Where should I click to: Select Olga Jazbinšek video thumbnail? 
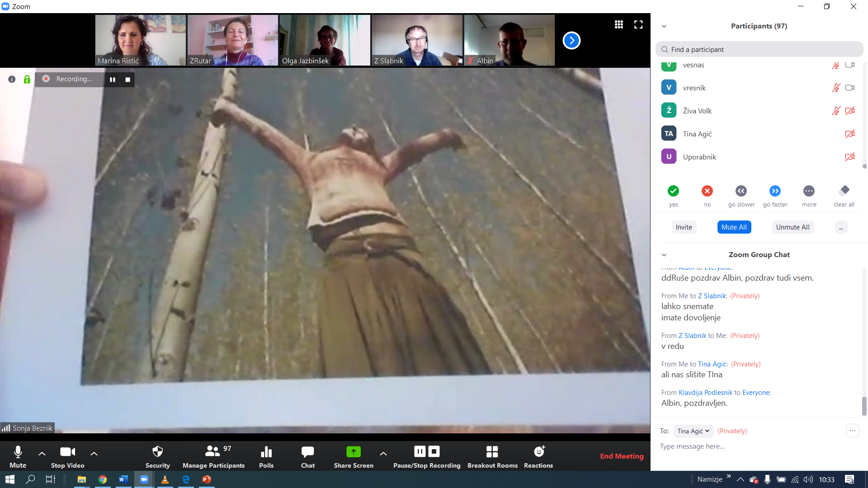point(325,40)
